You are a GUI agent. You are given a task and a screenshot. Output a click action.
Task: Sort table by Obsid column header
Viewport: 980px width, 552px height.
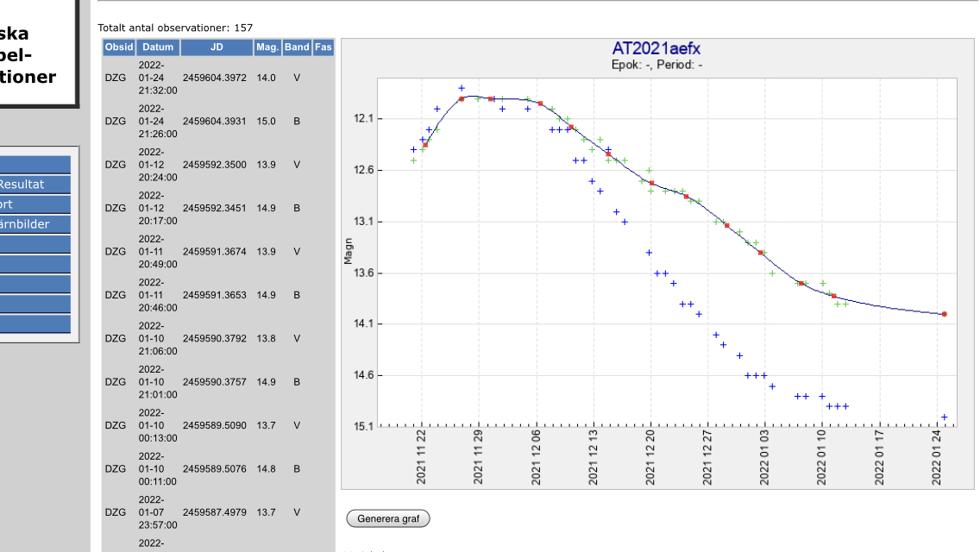[x=118, y=47]
